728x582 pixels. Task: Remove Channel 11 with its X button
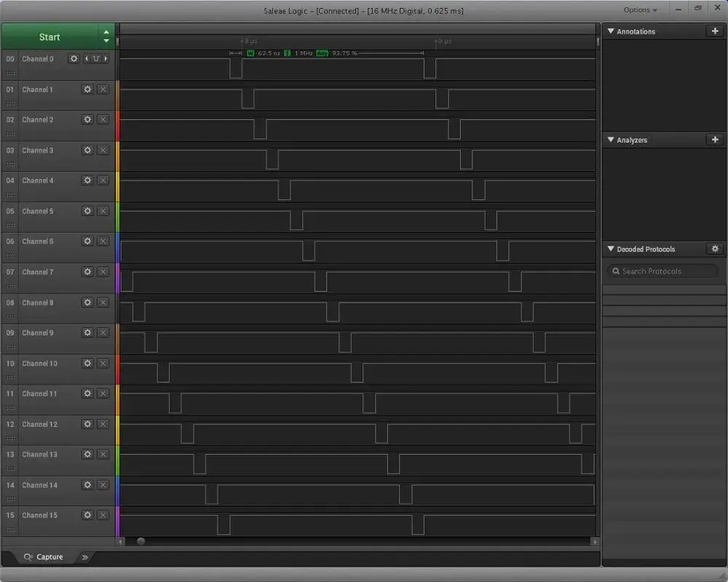(x=103, y=393)
